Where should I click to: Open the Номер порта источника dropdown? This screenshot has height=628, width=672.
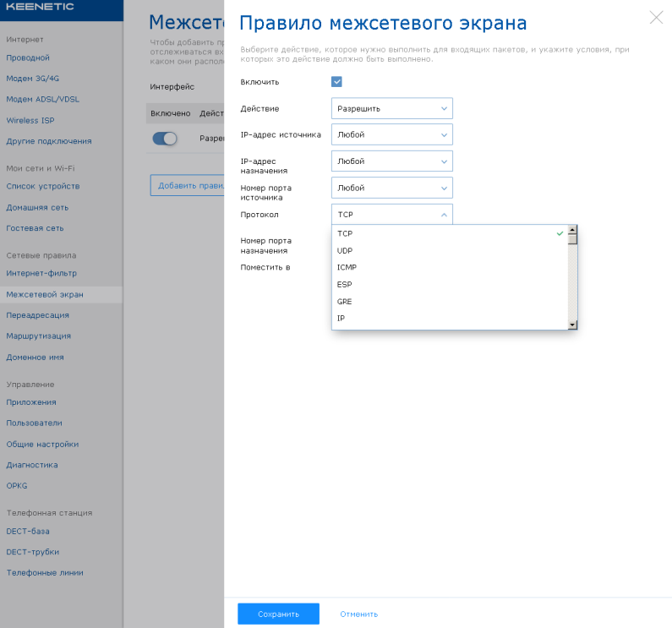point(391,188)
